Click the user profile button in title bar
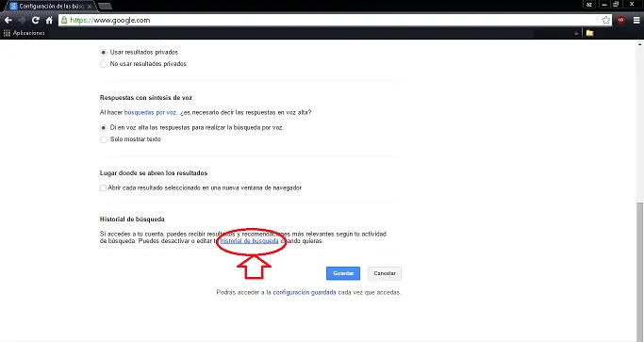 point(589,5)
